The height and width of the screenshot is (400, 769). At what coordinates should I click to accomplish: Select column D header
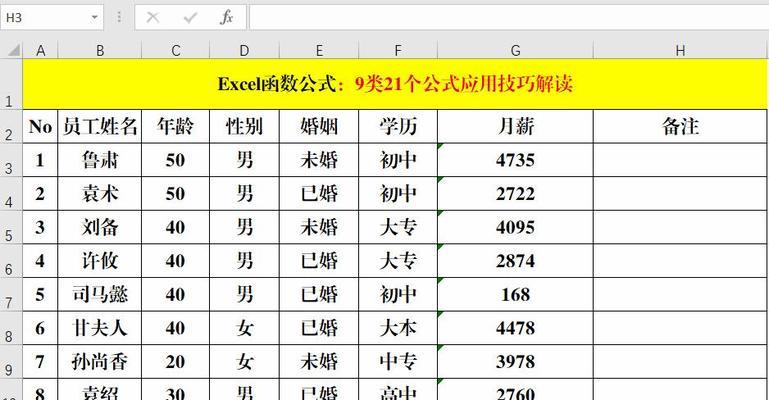tap(244, 50)
